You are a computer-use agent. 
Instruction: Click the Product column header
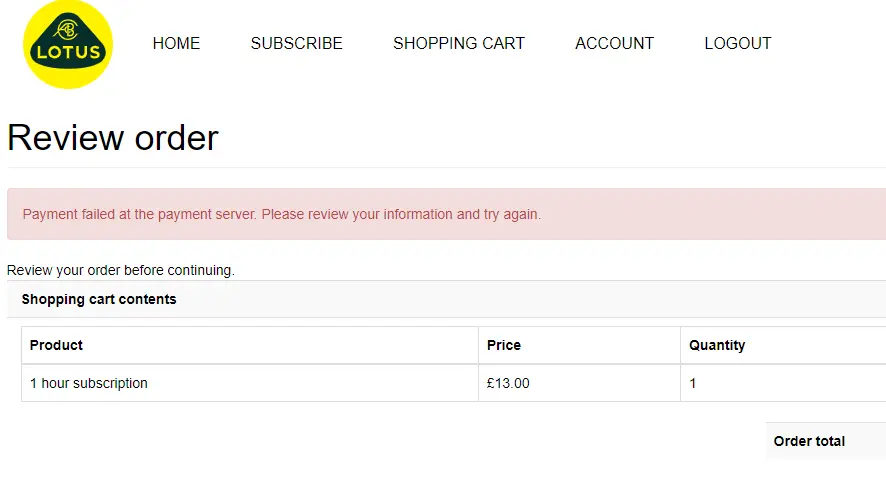click(x=56, y=345)
